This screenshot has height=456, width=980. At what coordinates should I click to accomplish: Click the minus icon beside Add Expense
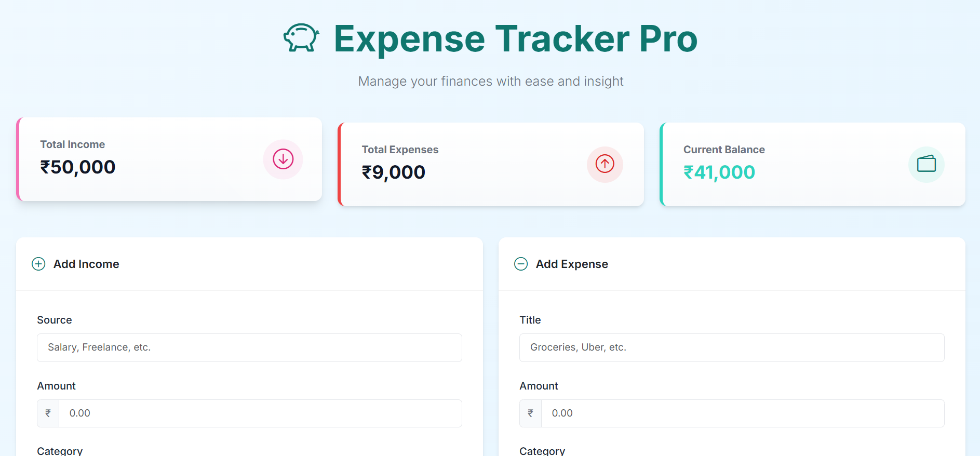click(521, 264)
